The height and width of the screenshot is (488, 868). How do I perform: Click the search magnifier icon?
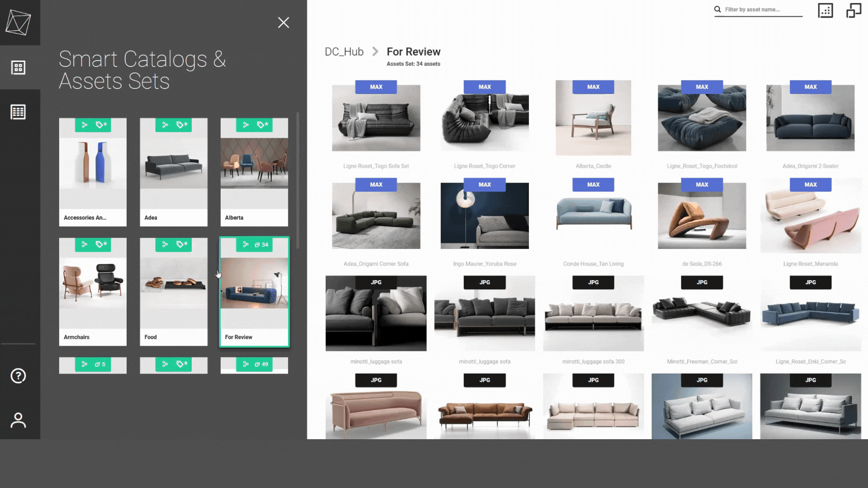click(717, 9)
